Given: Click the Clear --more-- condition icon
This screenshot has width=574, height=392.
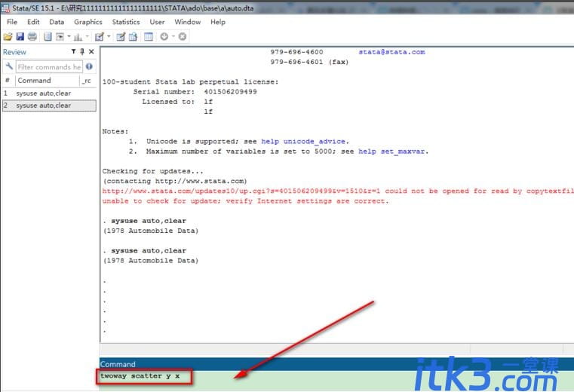Looking at the screenshot, I should click(x=164, y=37).
